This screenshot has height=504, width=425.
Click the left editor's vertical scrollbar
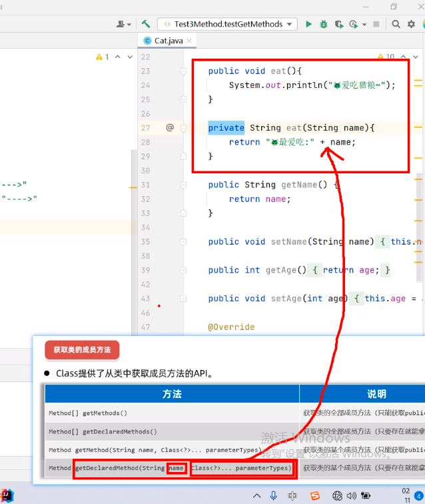(134, 241)
